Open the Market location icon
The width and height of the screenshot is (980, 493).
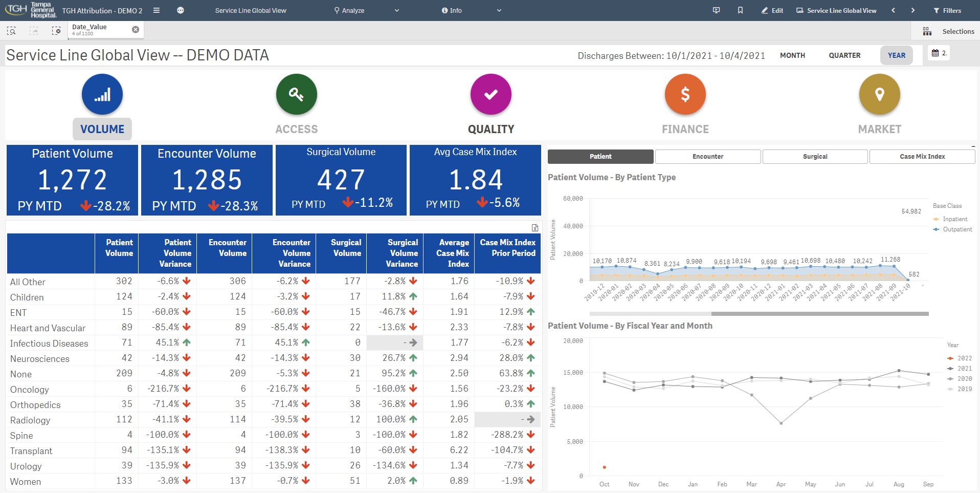coord(879,94)
